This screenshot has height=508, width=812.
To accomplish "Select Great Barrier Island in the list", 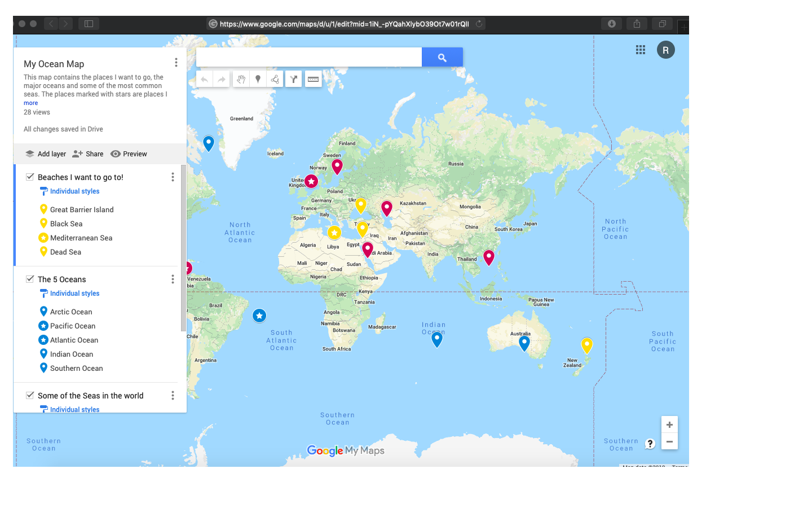I will [82, 209].
